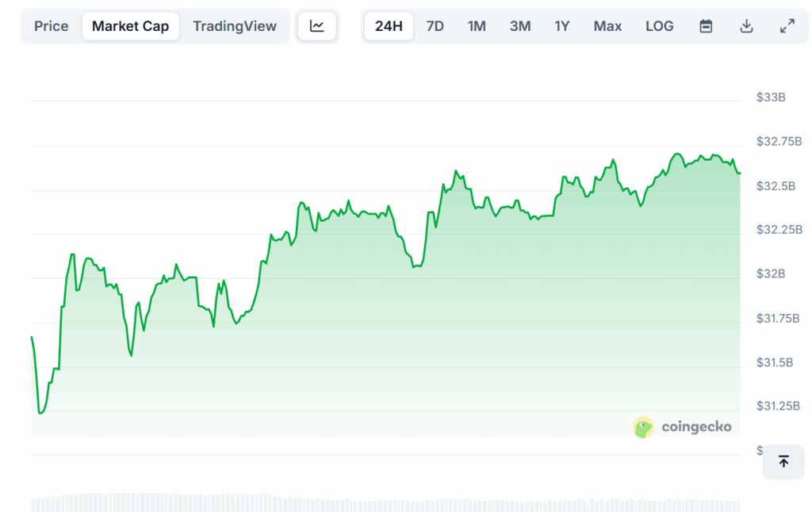Open the TradingView tab

click(x=235, y=26)
